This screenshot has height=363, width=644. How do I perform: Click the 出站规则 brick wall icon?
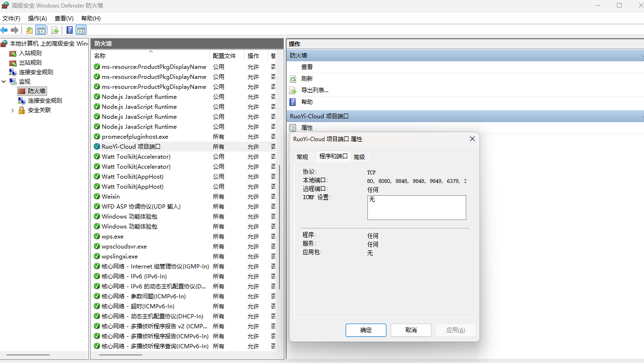[13, 63]
